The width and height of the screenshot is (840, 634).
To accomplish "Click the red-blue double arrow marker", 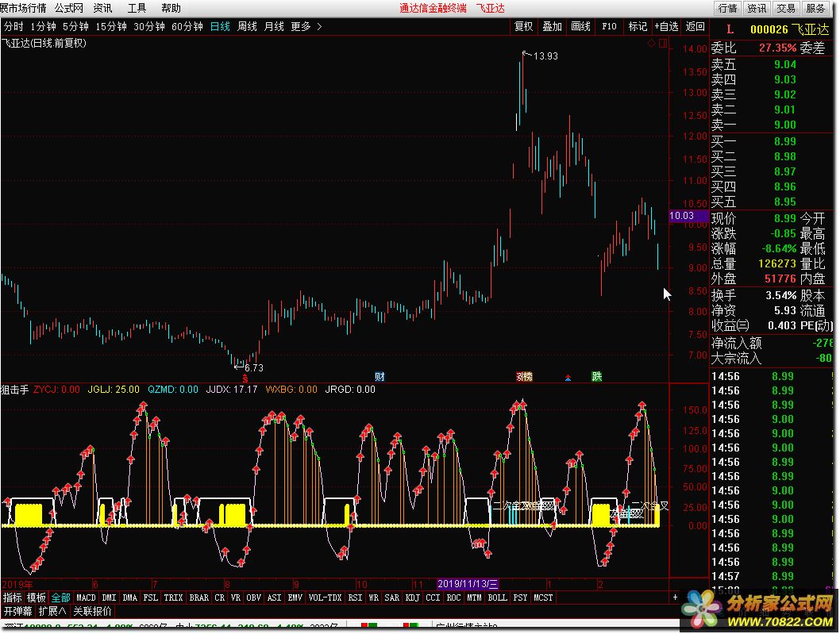I will click(567, 377).
